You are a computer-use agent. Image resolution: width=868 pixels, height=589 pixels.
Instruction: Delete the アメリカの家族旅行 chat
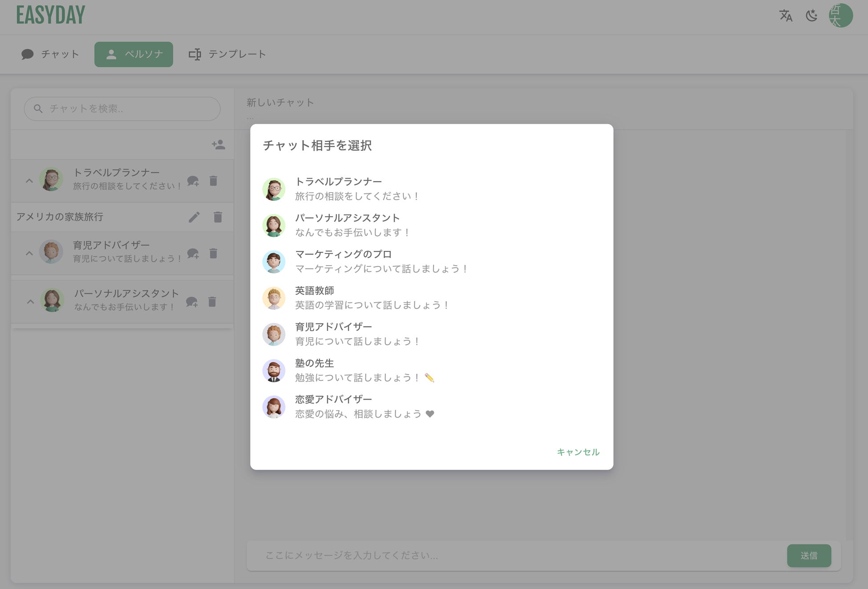coord(218,217)
